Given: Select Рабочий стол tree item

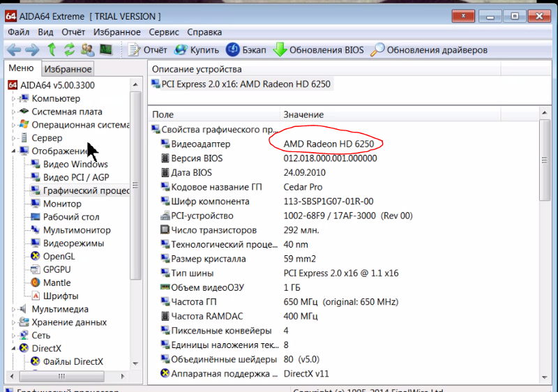Looking at the screenshot, I should pyautogui.click(x=65, y=217).
